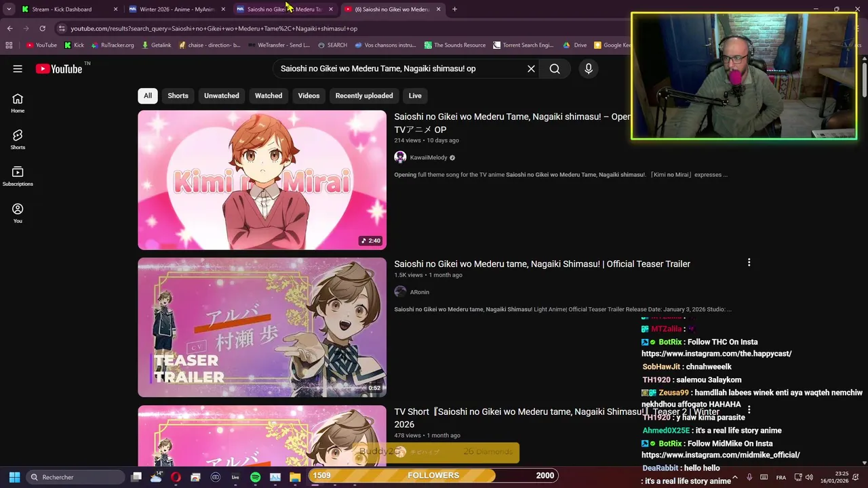
Task: Open the midmike_official Instagram link in chat
Action: click(x=720, y=455)
